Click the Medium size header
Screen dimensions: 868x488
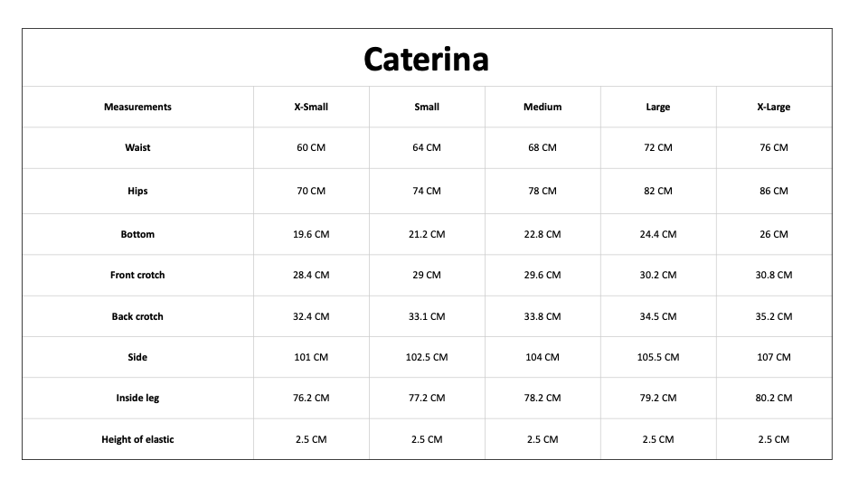[x=542, y=107]
